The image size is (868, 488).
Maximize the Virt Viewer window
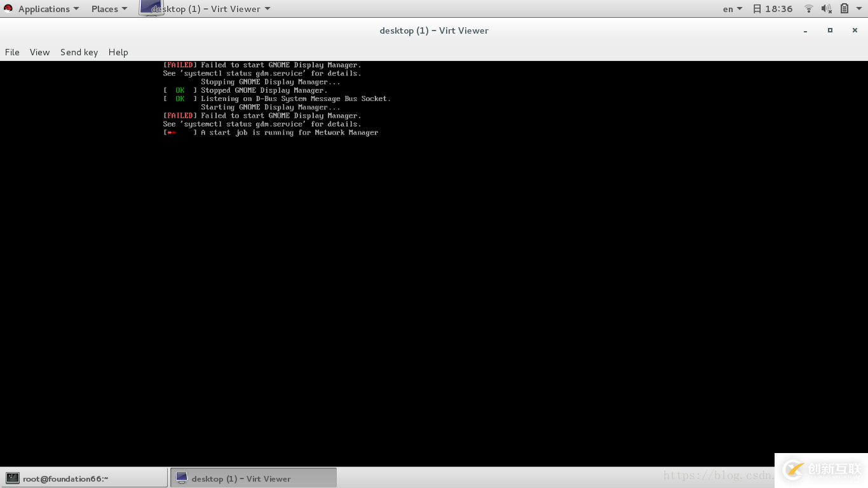point(830,30)
